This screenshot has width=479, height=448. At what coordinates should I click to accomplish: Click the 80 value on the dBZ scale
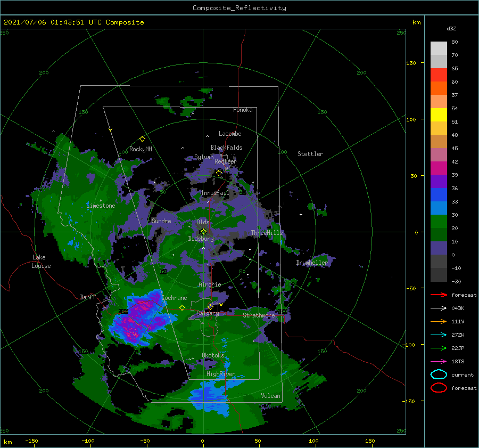tap(455, 42)
